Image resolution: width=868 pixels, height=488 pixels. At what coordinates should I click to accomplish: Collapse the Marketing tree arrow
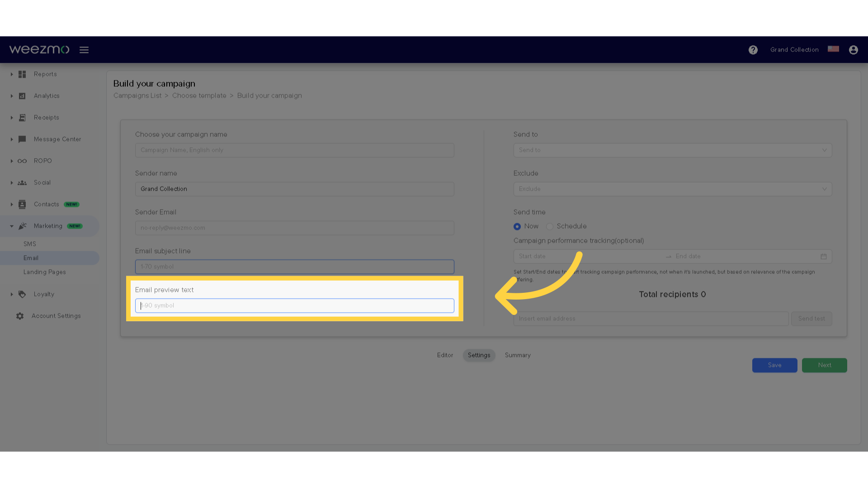12,226
